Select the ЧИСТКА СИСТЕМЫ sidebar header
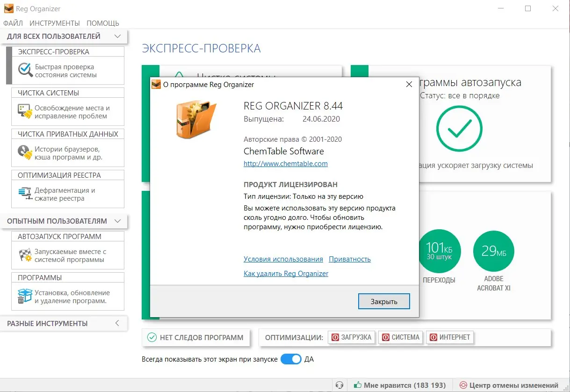 (68, 93)
